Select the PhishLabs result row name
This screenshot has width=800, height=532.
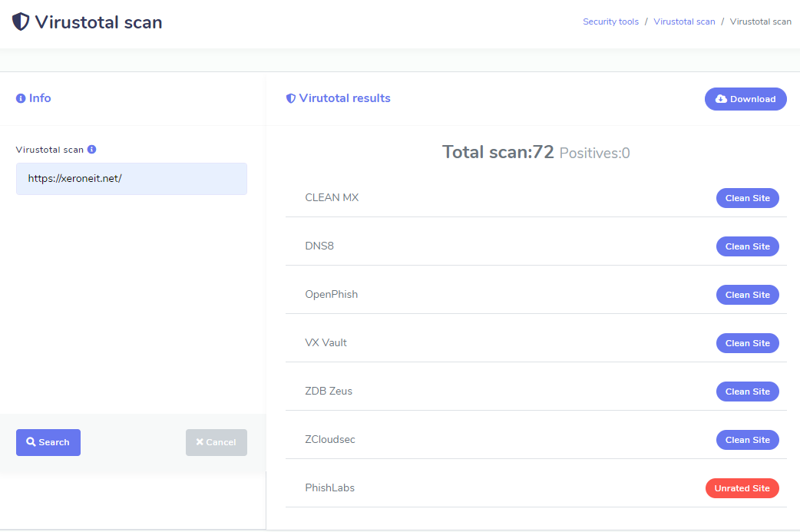pyautogui.click(x=329, y=487)
